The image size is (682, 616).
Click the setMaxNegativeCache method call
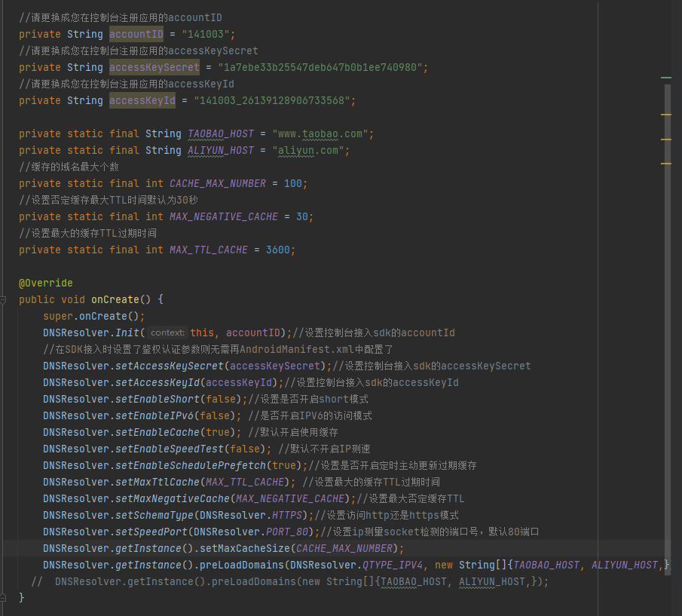point(173,498)
